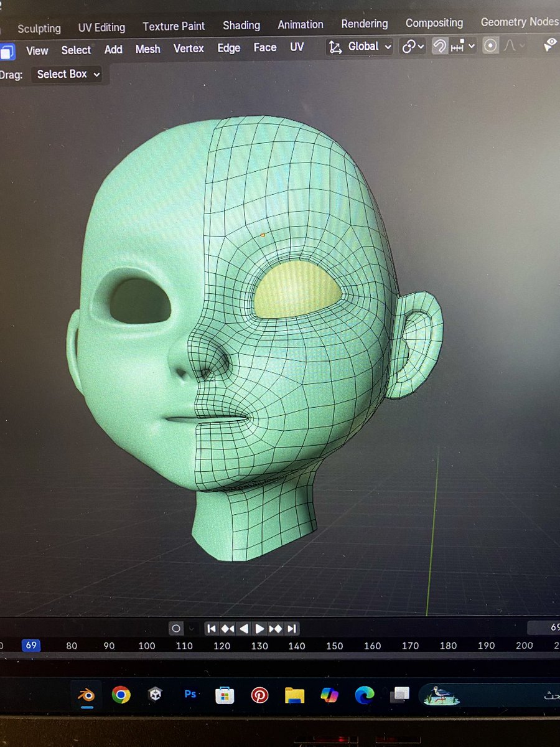Play the animation in reverse
Image resolution: width=560 pixels, height=747 pixels.
(244, 629)
